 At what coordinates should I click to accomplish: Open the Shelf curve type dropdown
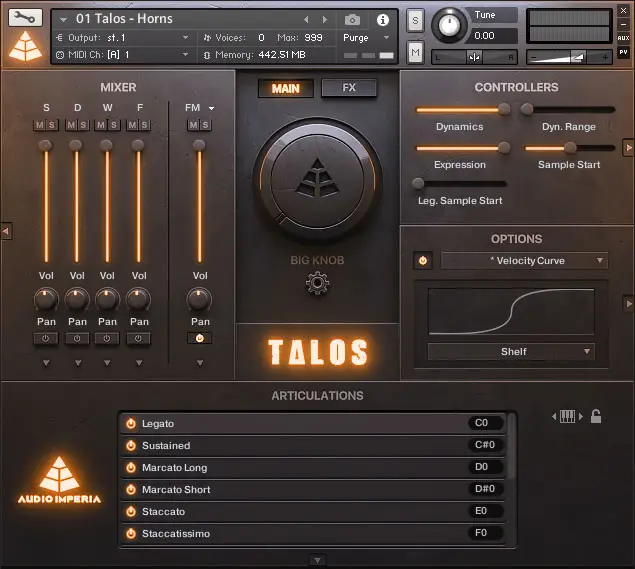pyautogui.click(x=511, y=352)
